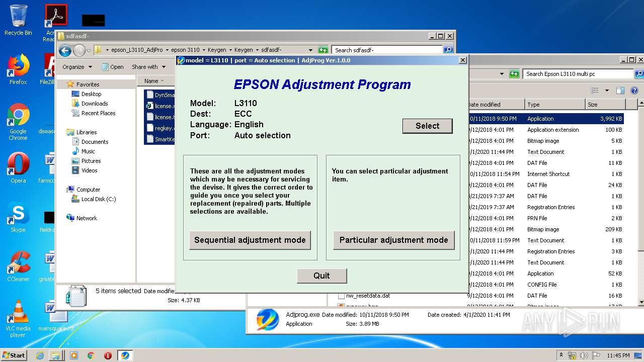Select the Internet Shortcut row
The width and height of the screenshot is (644, 362).
click(x=545, y=174)
